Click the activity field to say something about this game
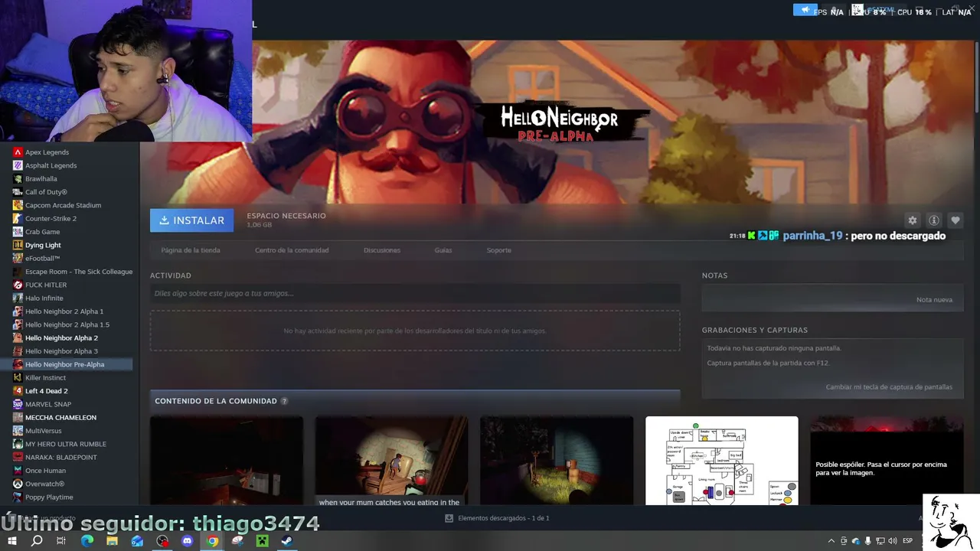Screen dimensions: 980x551 [x=415, y=293]
